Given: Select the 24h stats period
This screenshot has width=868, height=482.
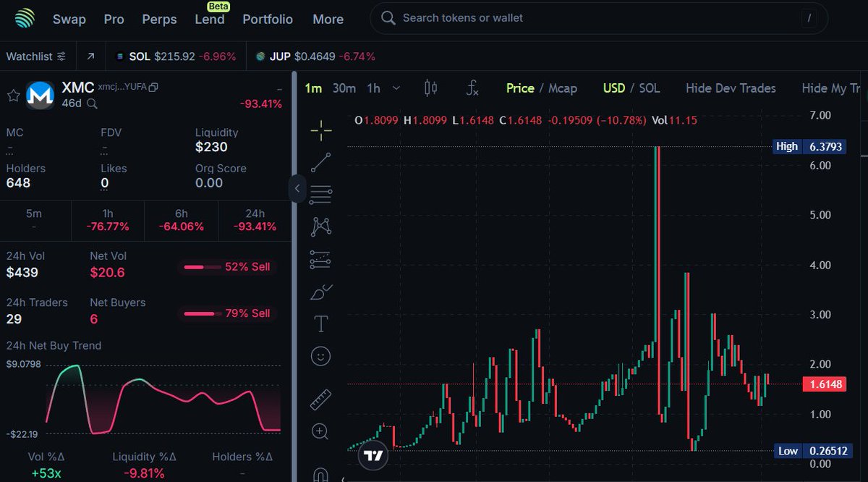Looking at the screenshot, I should point(255,220).
